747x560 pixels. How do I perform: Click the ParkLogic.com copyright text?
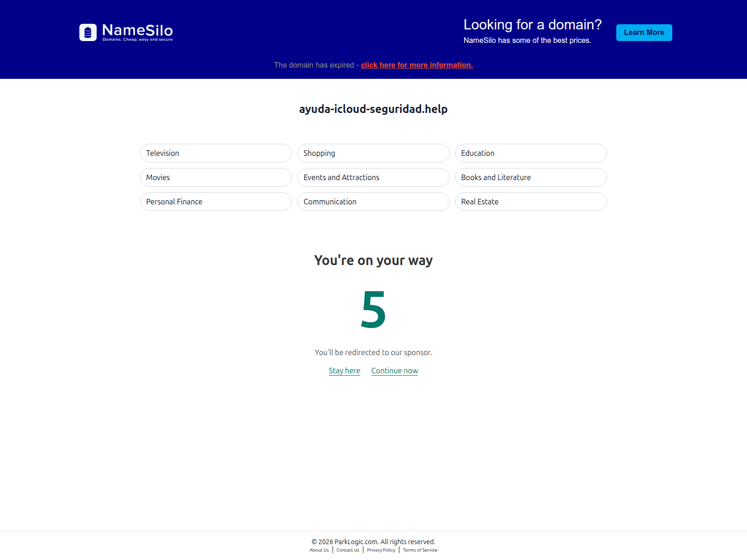tap(373, 542)
